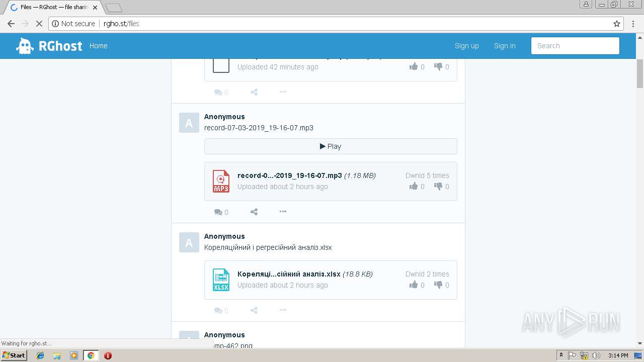Open Anonymous author of mp3 post
Screen dimensions: 644x362
pos(224,117)
